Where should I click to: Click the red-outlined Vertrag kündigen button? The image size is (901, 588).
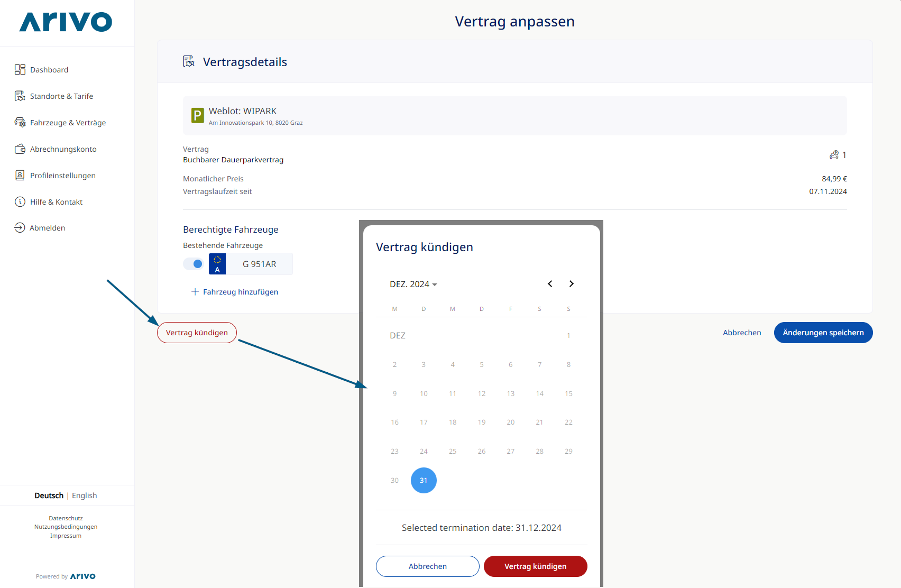pyautogui.click(x=197, y=333)
